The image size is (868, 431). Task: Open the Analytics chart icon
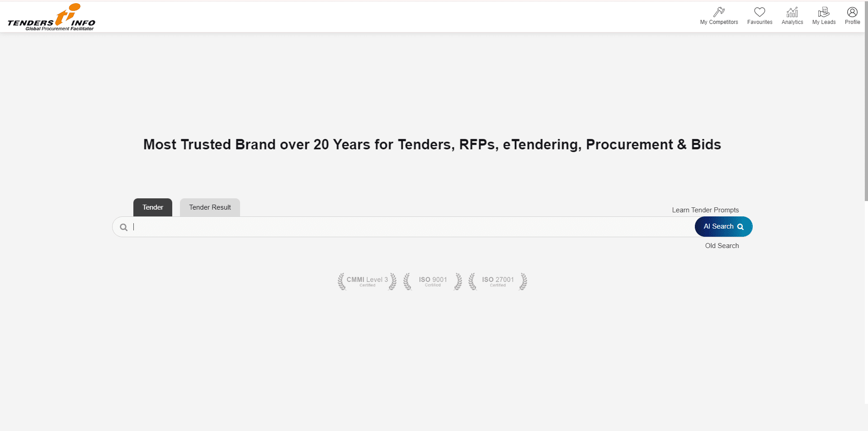[792, 12]
